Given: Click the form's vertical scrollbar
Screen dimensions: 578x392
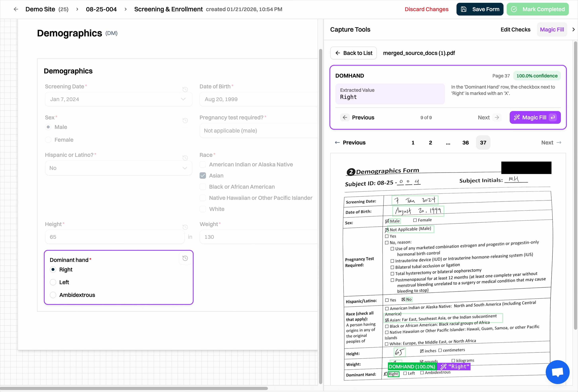Looking at the screenshot, I should click(320, 216).
